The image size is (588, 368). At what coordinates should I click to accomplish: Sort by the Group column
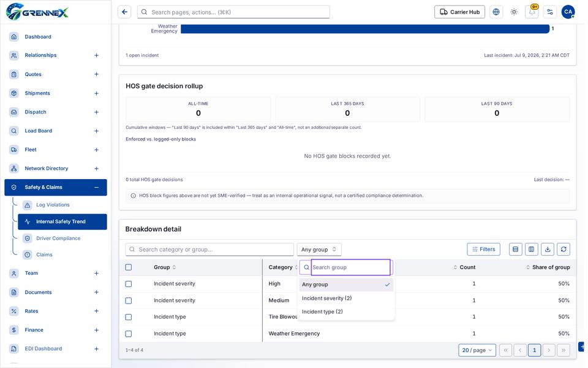(x=165, y=267)
